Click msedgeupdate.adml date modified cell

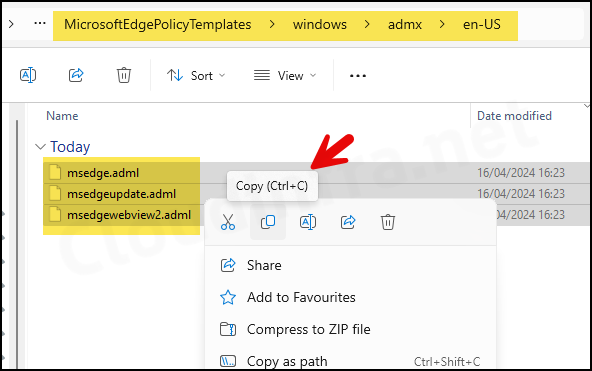(x=521, y=194)
